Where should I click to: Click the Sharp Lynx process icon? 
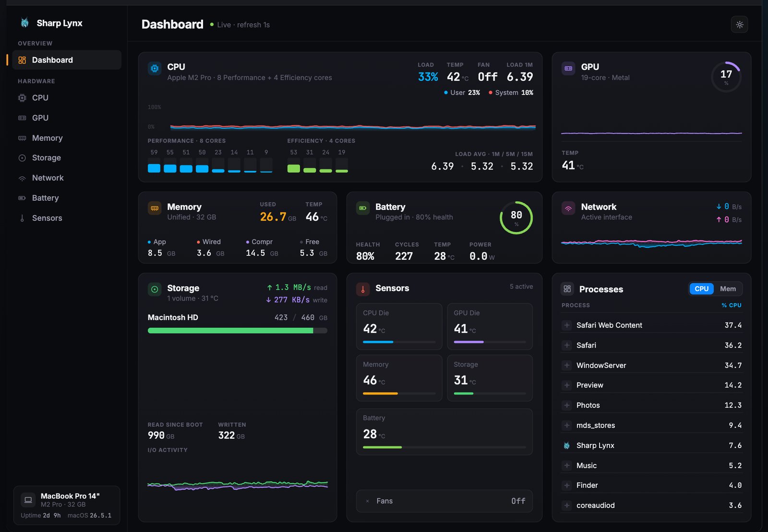[566, 446]
